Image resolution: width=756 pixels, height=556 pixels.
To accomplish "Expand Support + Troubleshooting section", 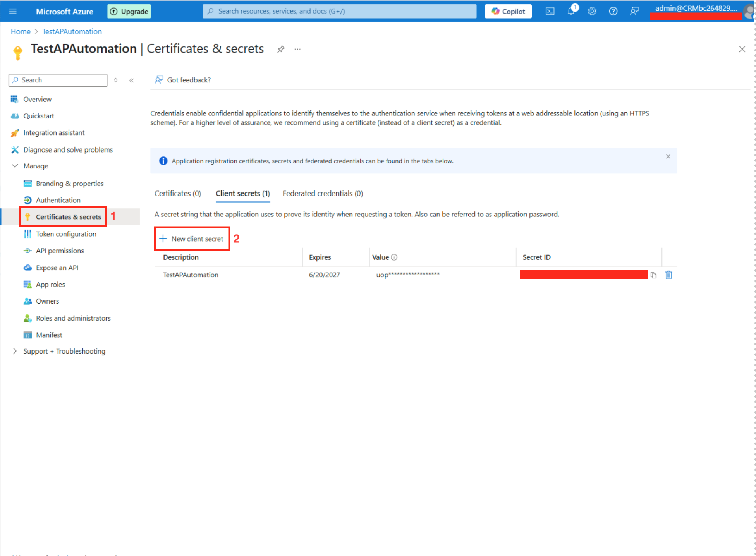I will click(x=15, y=351).
